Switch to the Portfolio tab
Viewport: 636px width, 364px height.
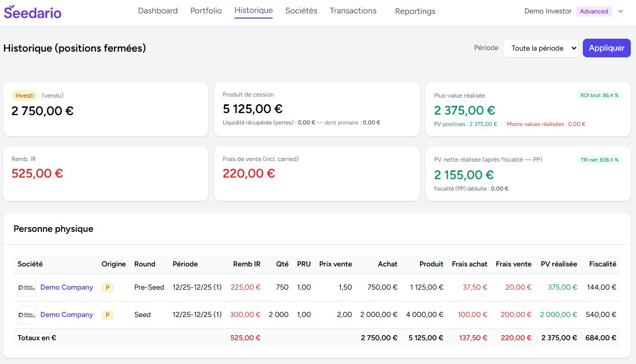[206, 11]
